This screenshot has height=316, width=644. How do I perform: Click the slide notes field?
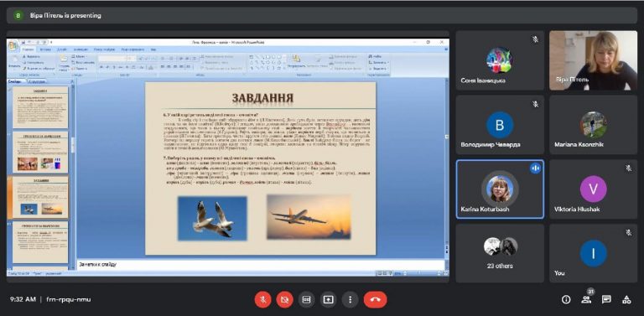click(261, 265)
